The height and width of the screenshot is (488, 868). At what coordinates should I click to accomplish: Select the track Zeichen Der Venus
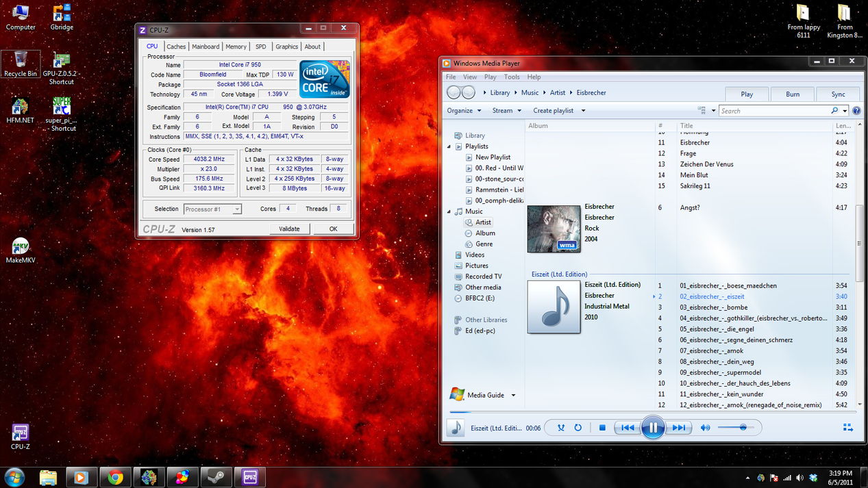coord(706,164)
